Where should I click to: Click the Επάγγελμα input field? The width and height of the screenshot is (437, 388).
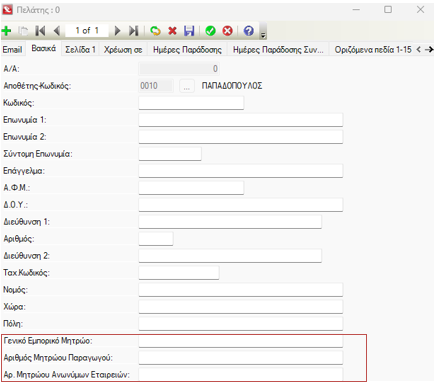pos(241,171)
